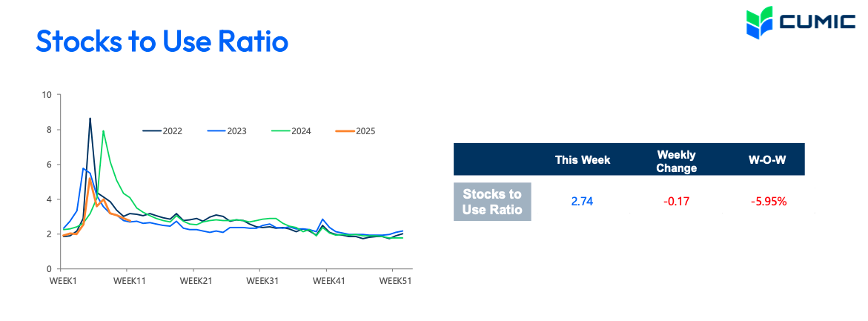The height and width of the screenshot is (321, 868).
Task: Select the -5.95% W-O-W value
Action: (766, 201)
